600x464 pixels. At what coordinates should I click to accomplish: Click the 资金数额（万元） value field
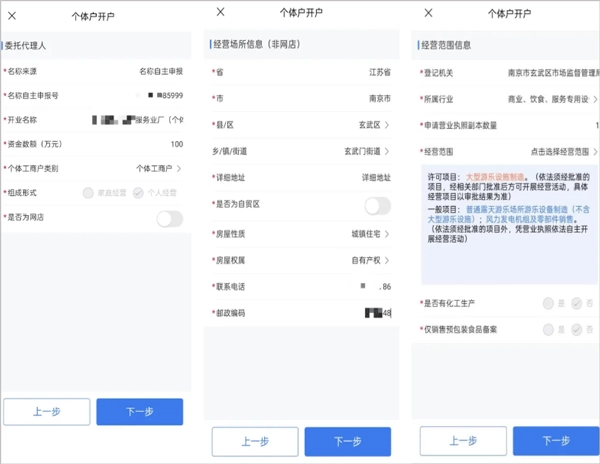click(150, 144)
